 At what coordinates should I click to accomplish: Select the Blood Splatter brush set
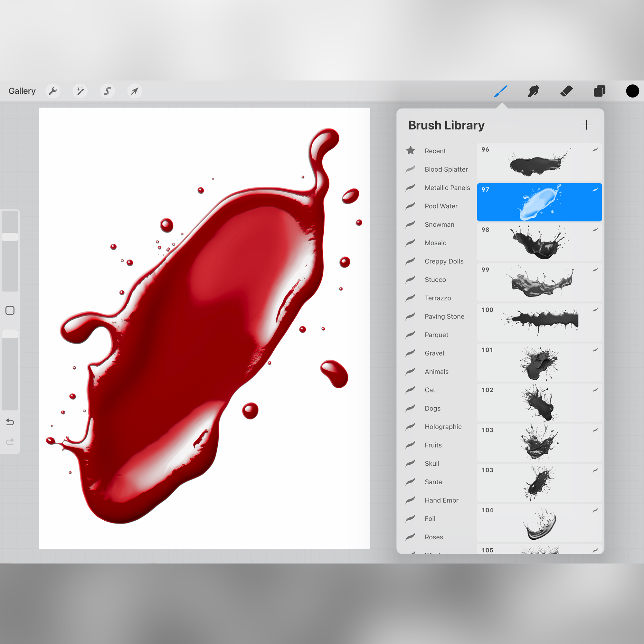pos(446,169)
